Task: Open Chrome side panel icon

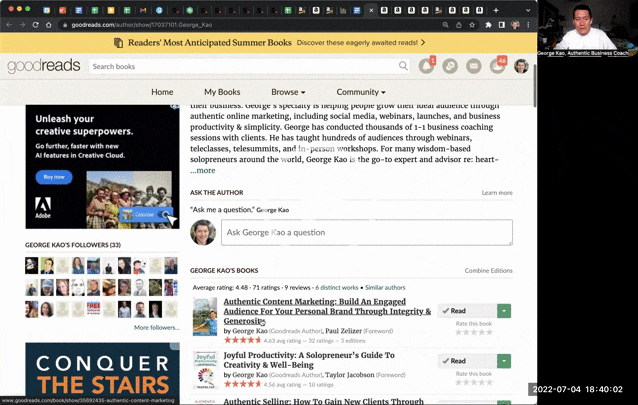Action: (502, 25)
